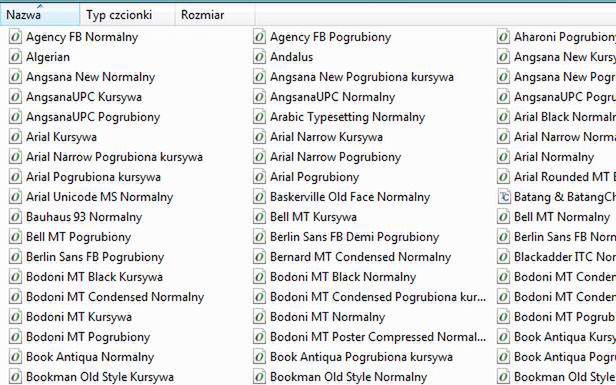The image size is (616, 385).
Task: Click the font icon beside Baskerville Old Face Normalny
Action: [259, 197]
